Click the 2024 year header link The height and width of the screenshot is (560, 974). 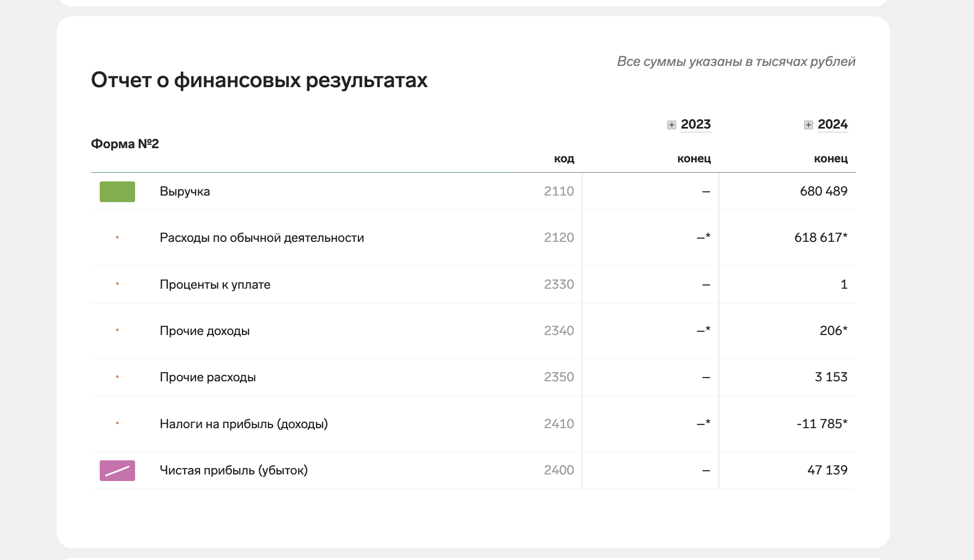(832, 124)
